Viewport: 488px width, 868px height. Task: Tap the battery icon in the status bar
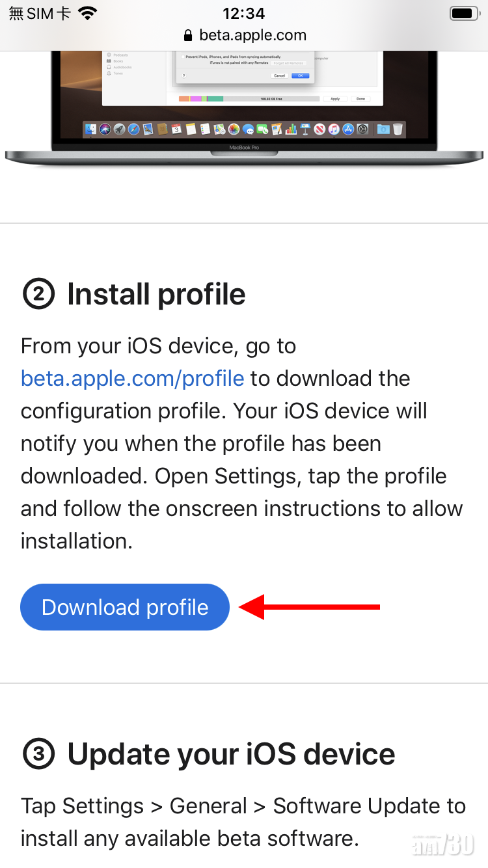465,13
